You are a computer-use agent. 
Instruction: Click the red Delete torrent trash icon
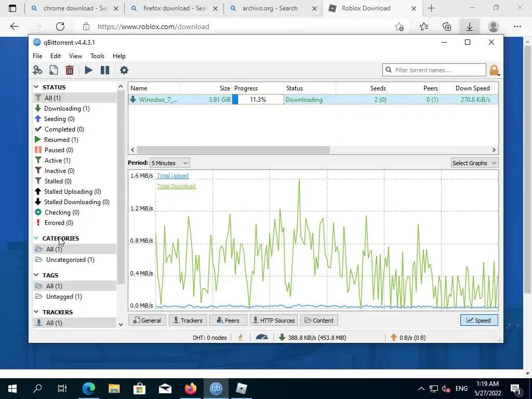(x=70, y=70)
